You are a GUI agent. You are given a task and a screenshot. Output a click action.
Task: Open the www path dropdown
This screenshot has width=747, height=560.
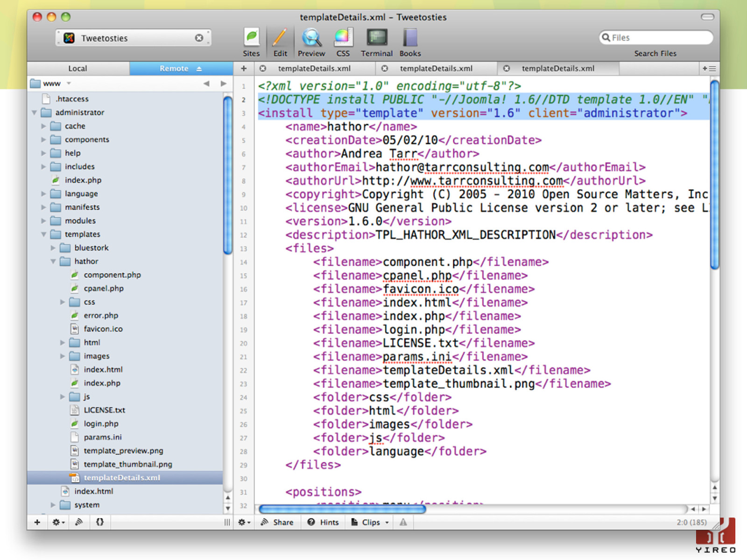69,84
